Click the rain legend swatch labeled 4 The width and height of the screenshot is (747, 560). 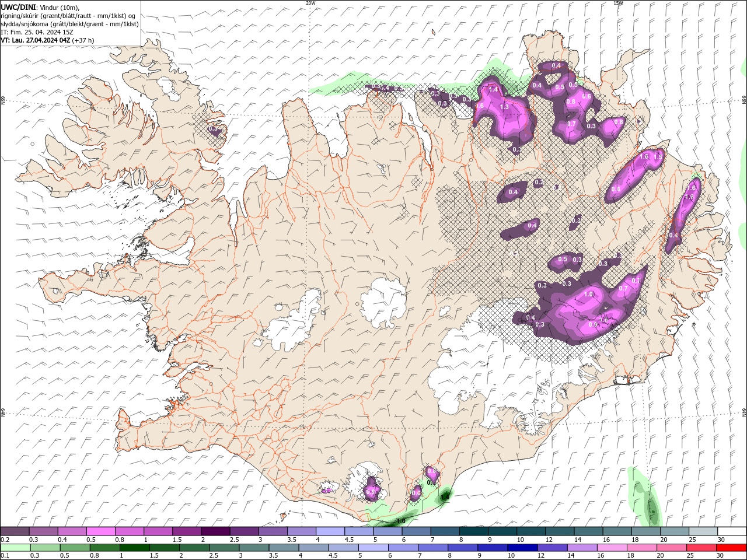click(x=314, y=548)
